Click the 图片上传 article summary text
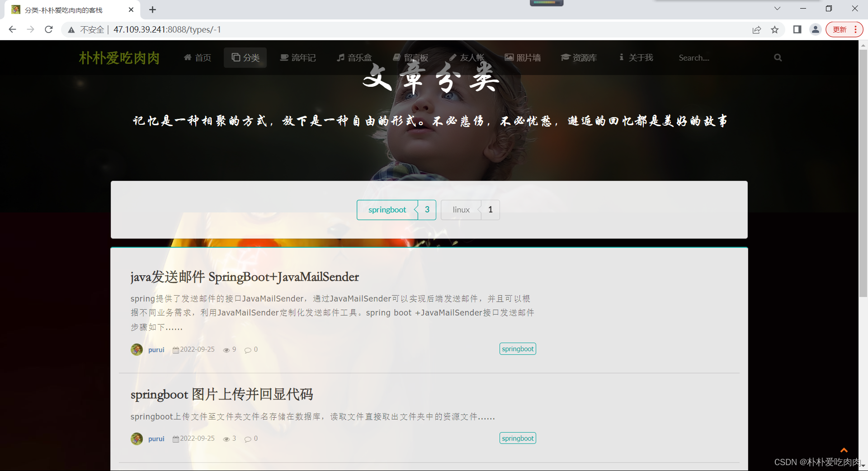 click(313, 417)
